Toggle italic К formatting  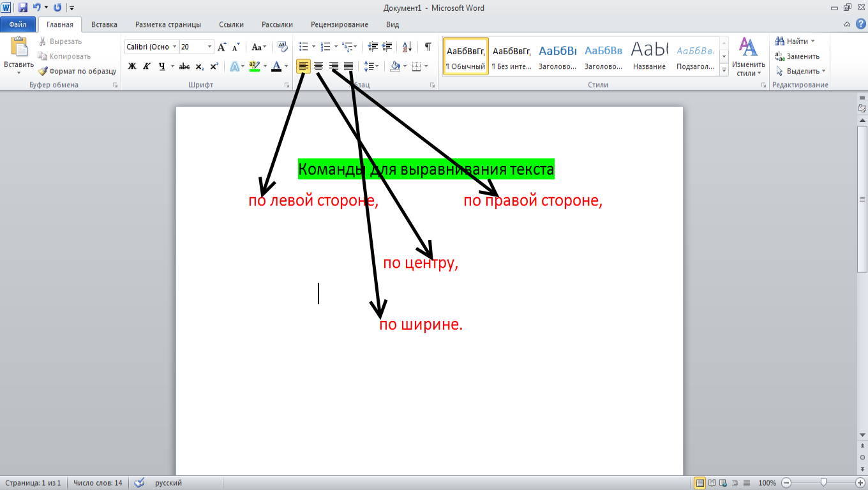[x=146, y=66]
